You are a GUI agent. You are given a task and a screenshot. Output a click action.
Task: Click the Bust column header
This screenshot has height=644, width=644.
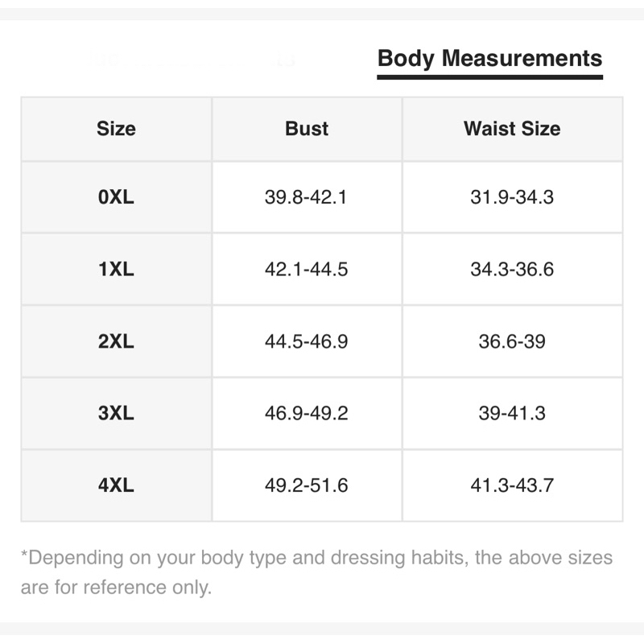(307, 129)
